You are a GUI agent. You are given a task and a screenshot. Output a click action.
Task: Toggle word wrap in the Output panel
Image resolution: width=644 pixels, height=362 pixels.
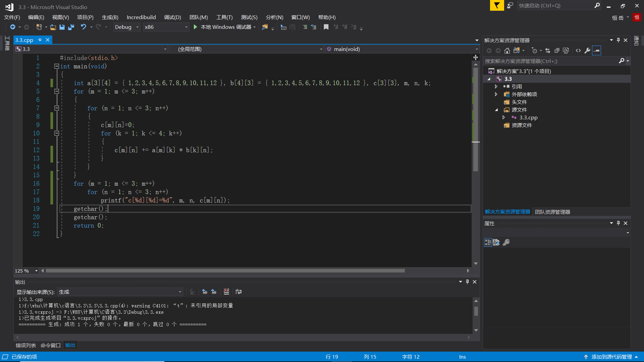(x=238, y=292)
